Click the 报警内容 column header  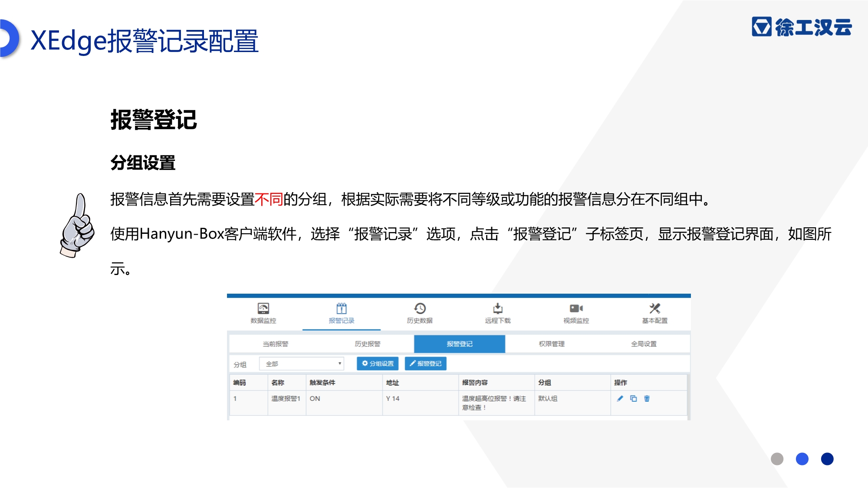[x=496, y=383]
